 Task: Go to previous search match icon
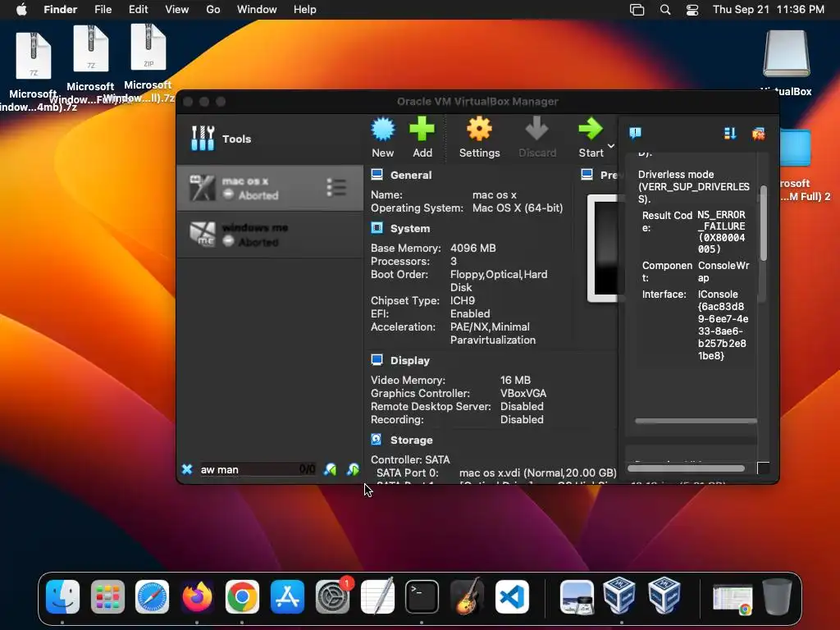331,469
